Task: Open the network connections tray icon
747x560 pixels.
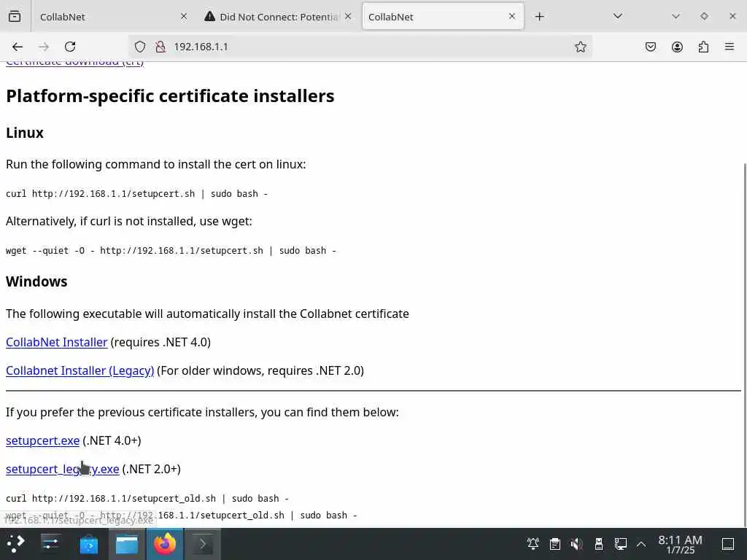Action: tap(621, 544)
